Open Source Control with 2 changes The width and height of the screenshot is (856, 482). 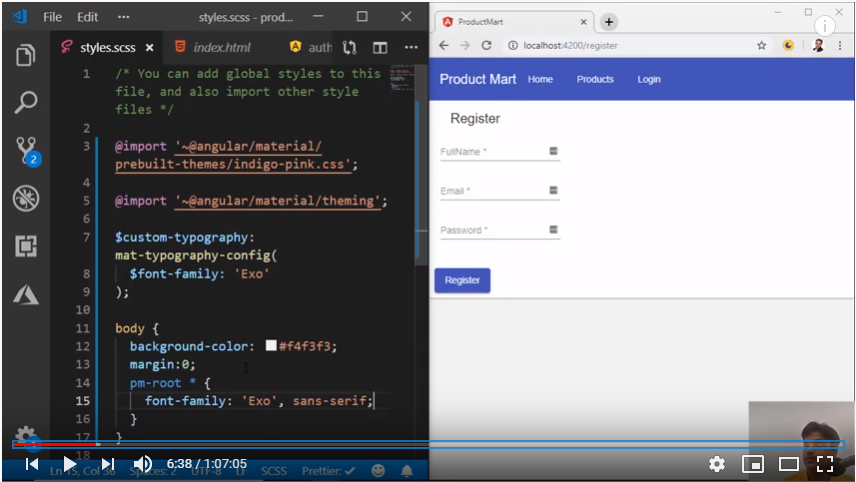click(x=25, y=150)
